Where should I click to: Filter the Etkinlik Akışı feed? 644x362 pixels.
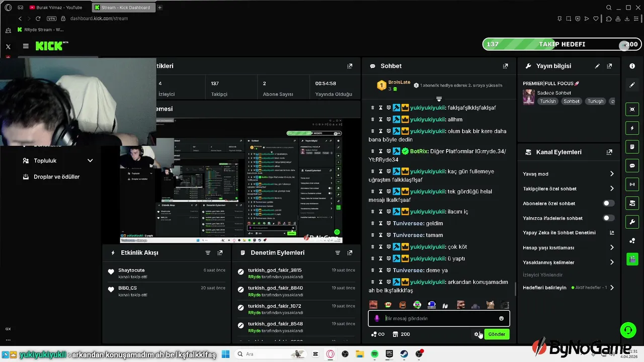click(208, 253)
